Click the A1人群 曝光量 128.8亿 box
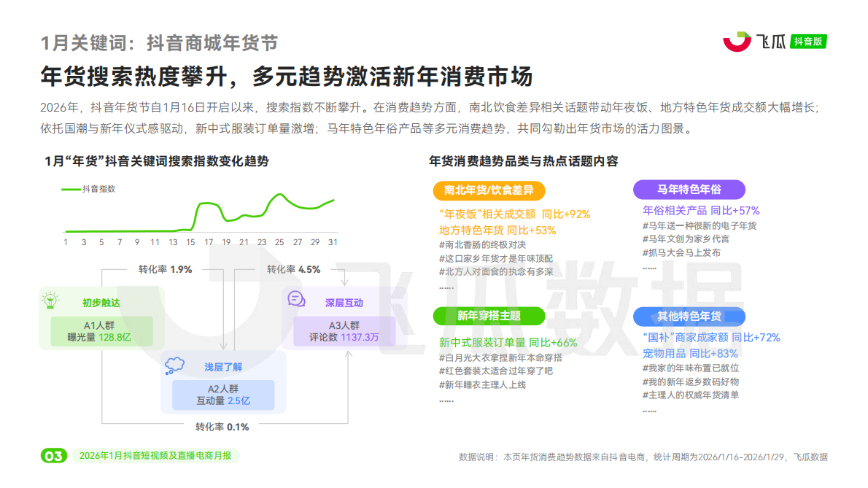 (101, 331)
